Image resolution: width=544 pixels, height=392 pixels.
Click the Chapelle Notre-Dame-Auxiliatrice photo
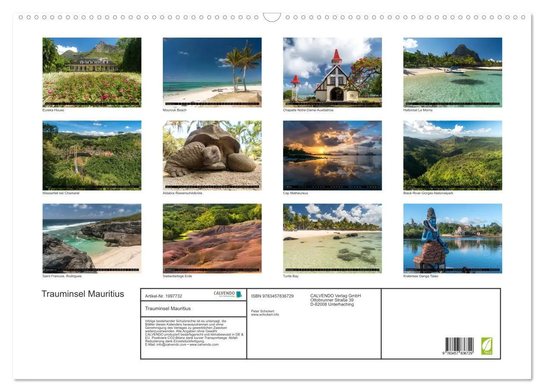tap(332, 70)
